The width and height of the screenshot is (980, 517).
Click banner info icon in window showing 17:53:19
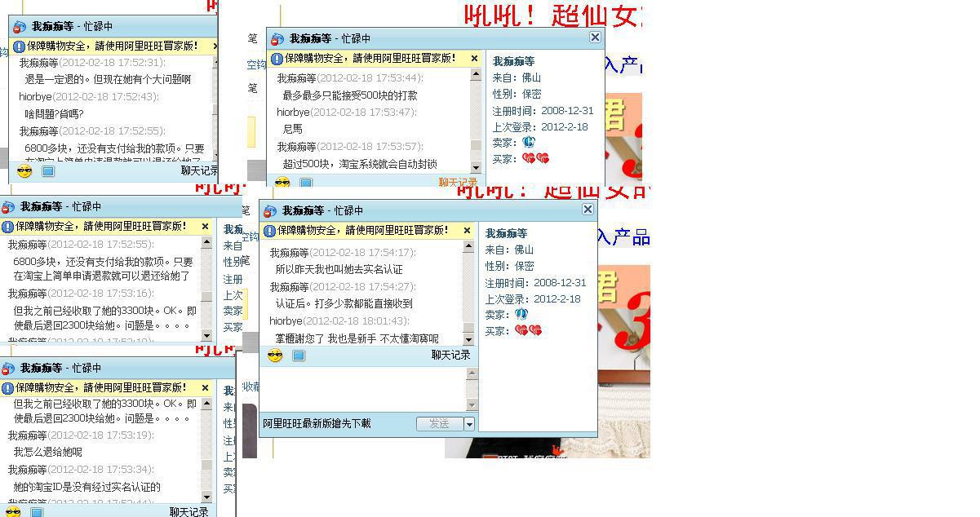(x=8, y=389)
